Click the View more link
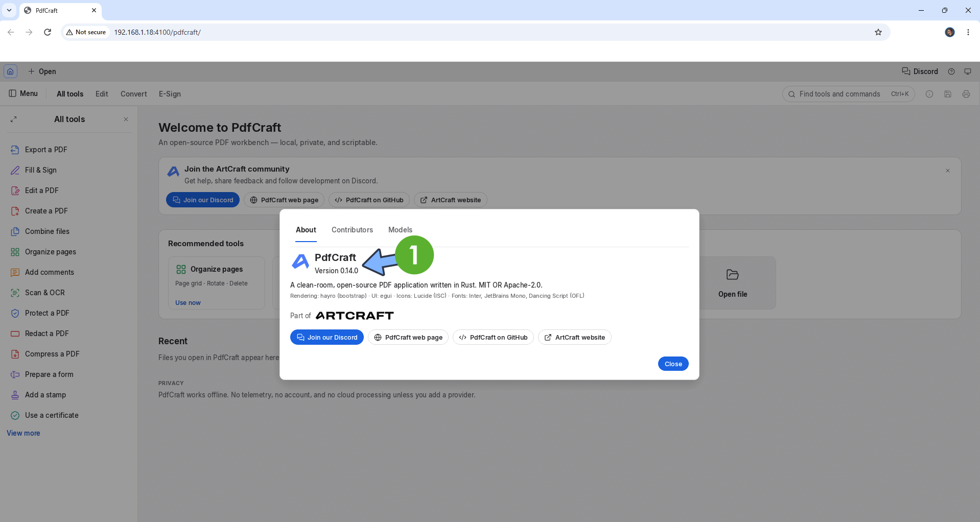The width and height of the screenshot is (980, 522). tap(24, 433)
